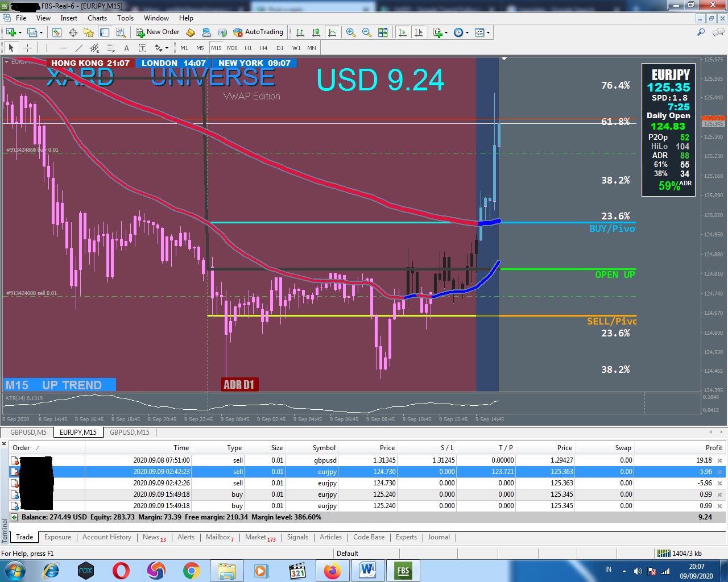The width and height of the screenshot is (728, 582).
Task: Select the horizontal line drawing tool
Action: pyautogui.click(x=63, y=48)
